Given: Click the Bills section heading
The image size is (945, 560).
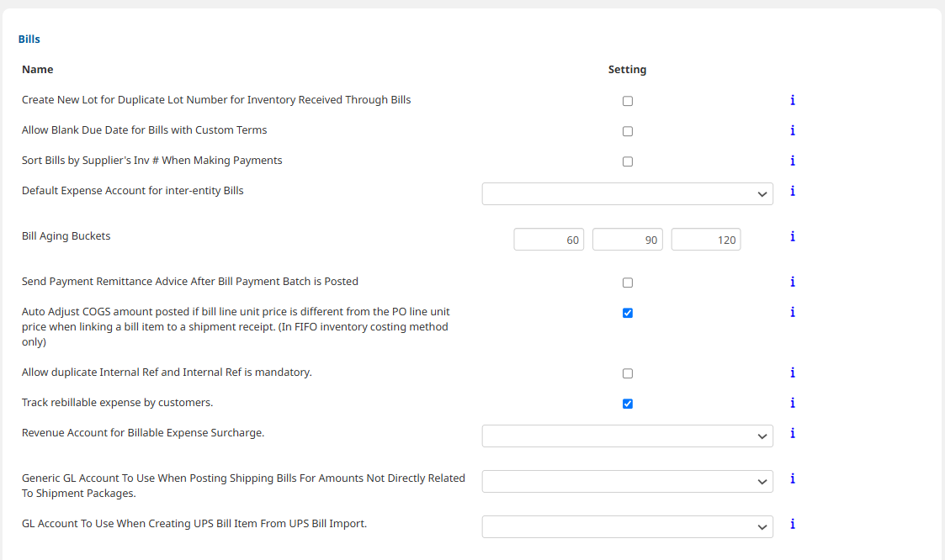Looking at the screenshot, I should pyautogui.click(x=29, y=40).
